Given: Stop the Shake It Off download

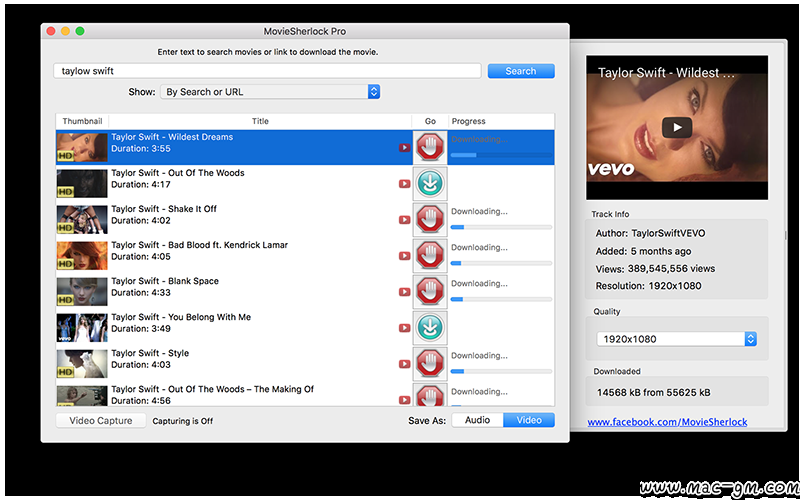Looking at the screenshot, I should point(430,220).
